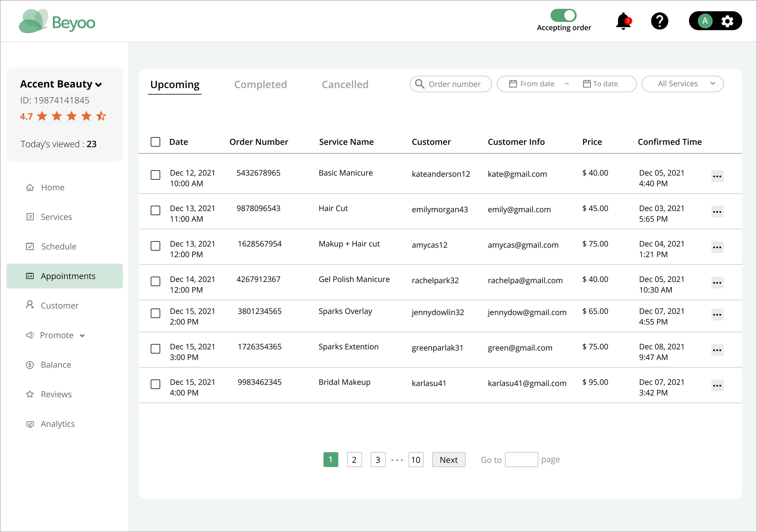The width and height of the screenshot is (757, 532).
Task: Click the Beyoo logo
Action: point(57,21)
